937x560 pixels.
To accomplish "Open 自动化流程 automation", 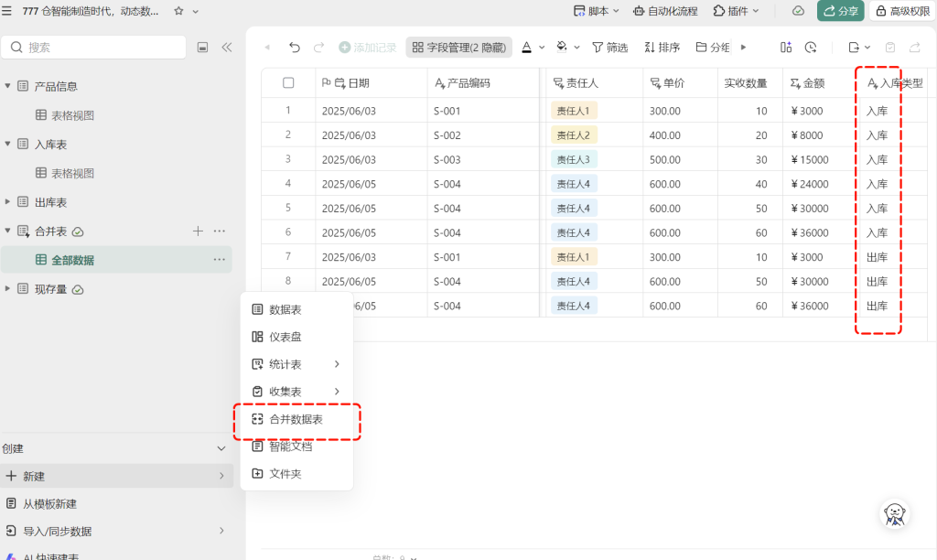I will click(666, 11).
